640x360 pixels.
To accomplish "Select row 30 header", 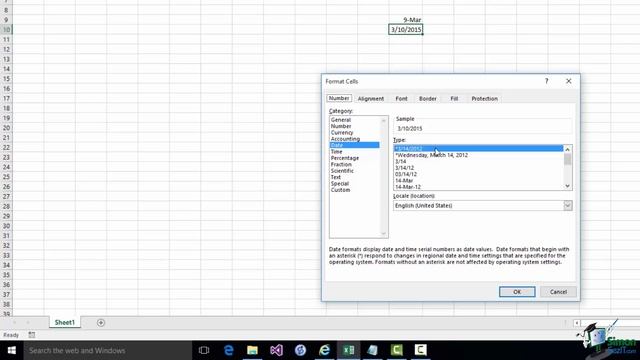I will pyautogui.click(x=6, y=226).
